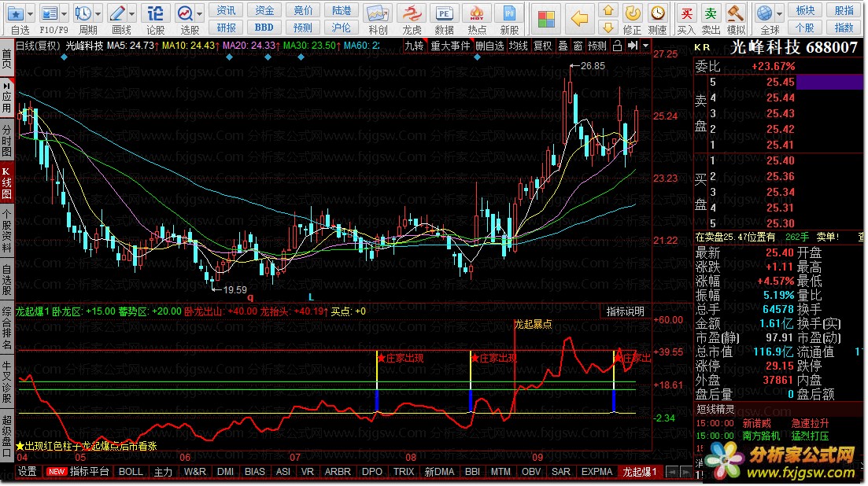The height and width of the screenshot is (486, 868).
Task: Click the yellow down arrow icon
Action: click(x=608, y=27)
